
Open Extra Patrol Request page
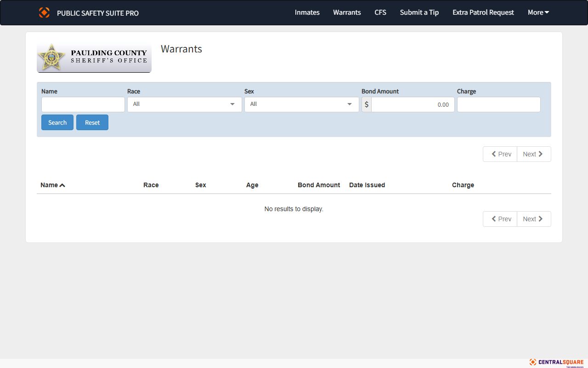(483, 12)
